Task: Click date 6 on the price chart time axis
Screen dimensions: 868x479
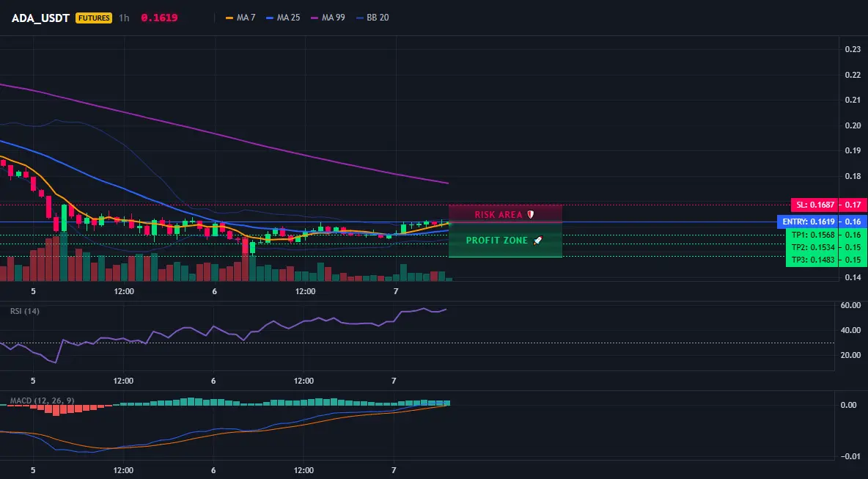Action: click(x=214, y=291)
